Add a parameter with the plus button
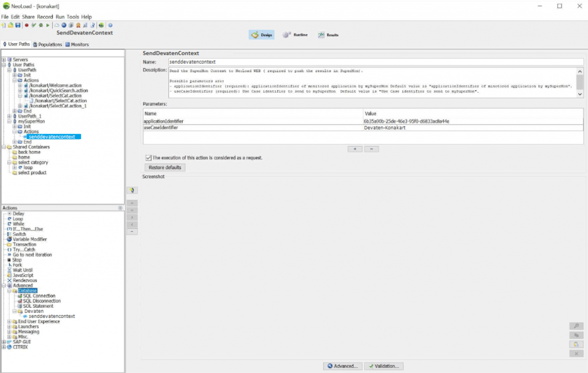Image resolution: width=588 pixels, height=373 pixels. 355,149
